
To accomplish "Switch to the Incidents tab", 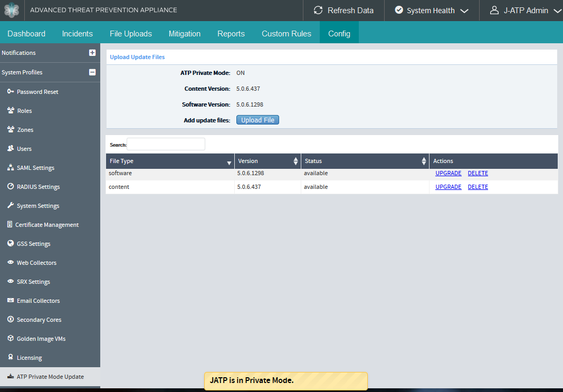I will pos(77,34).
